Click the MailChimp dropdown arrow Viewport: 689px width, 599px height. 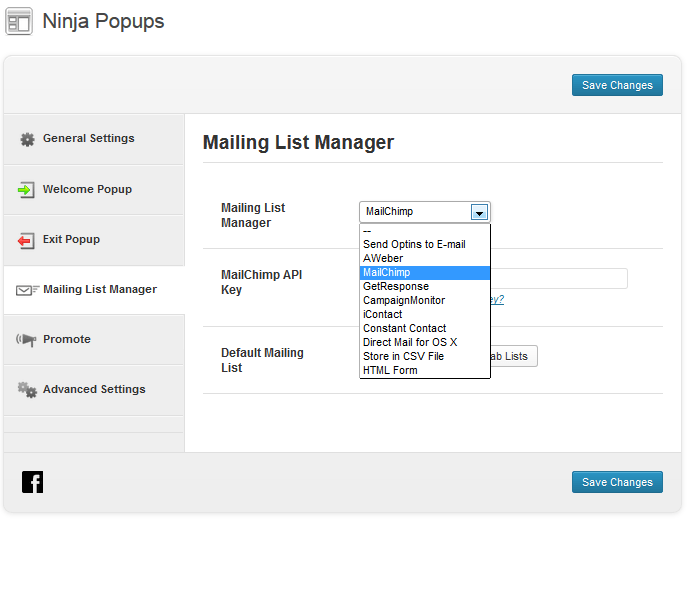pyautogui.click(x=479, y=212)
